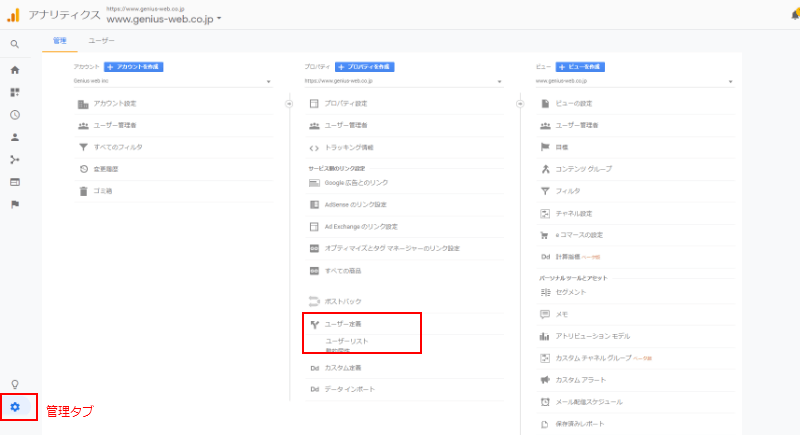Switch to the 管理 tab
800x435 pixels.
click(60, 41)
